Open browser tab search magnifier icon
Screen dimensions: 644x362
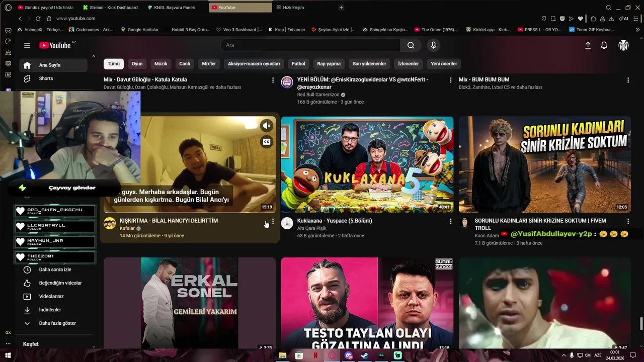click(608, 8)
